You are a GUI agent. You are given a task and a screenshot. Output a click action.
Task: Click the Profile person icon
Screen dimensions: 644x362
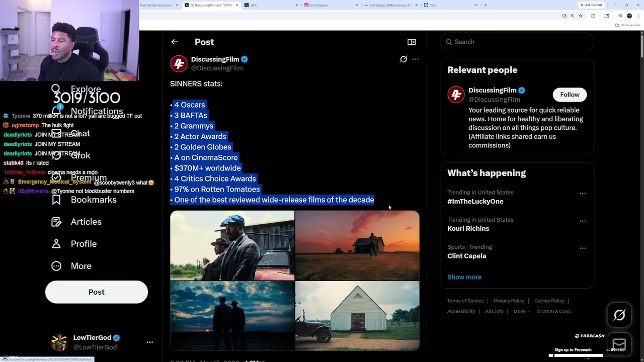pos(56,244)
